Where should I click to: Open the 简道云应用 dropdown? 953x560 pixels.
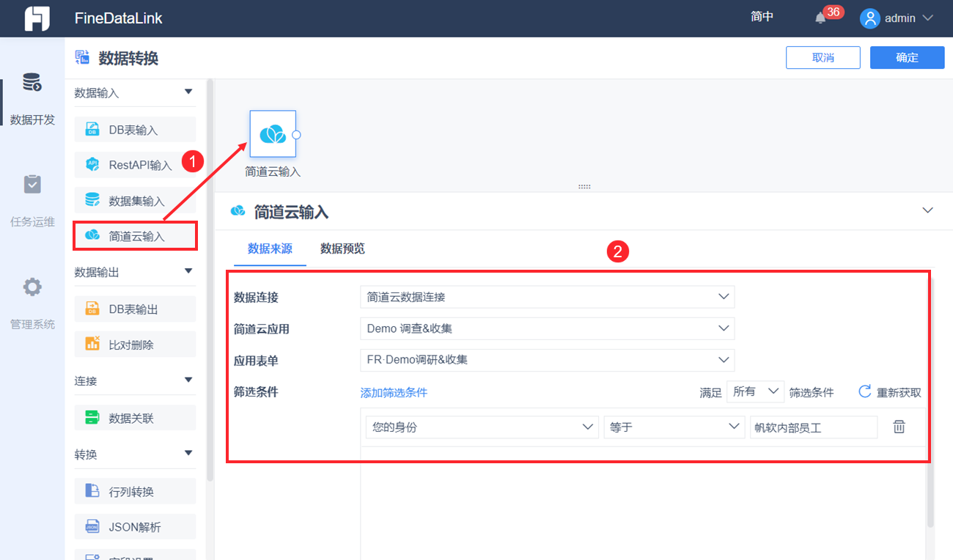[547, 328]
